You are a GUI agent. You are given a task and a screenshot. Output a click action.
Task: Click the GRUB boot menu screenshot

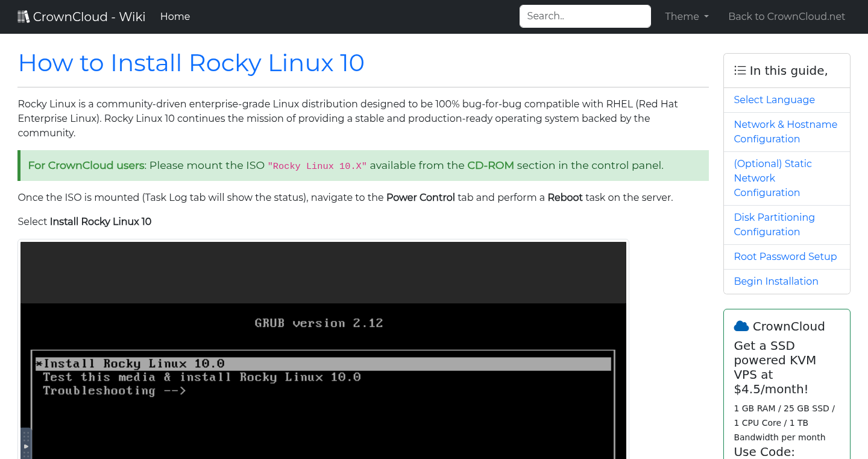tap(324, 350)
